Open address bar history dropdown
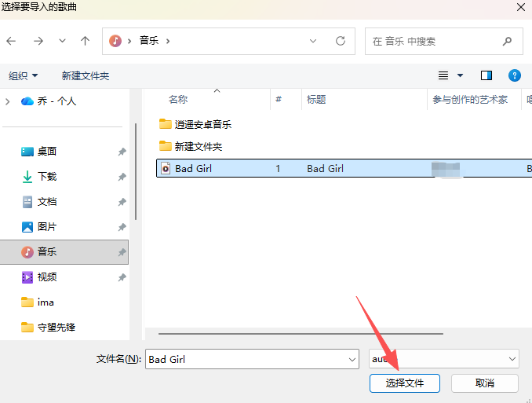 (x=313, y=41)
